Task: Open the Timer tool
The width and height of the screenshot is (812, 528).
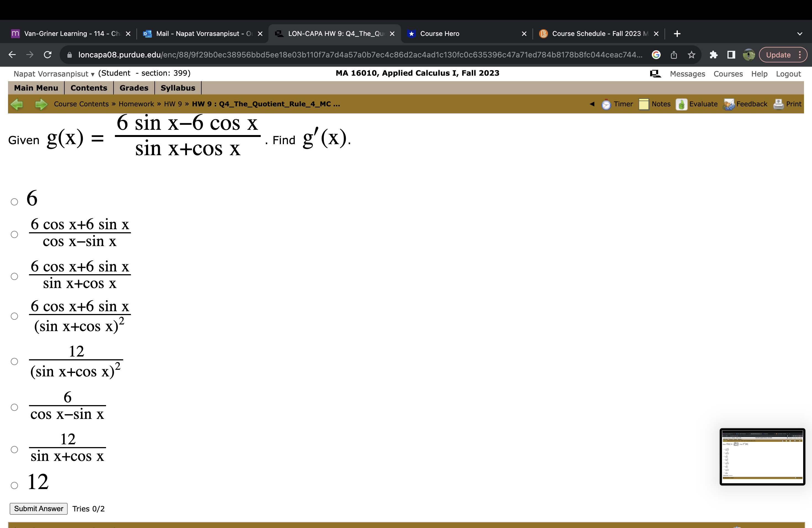Action: tap(618, 104)
